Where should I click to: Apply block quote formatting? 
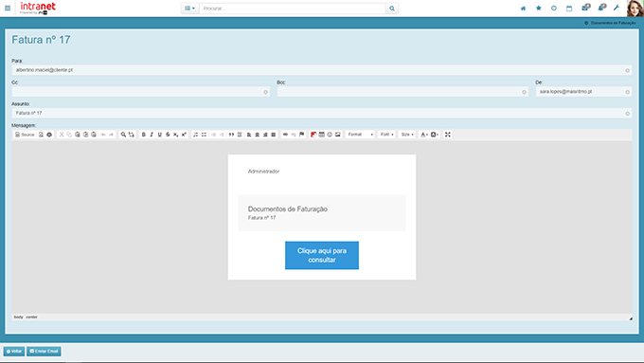pyautogui.click(x=231, y=135)
